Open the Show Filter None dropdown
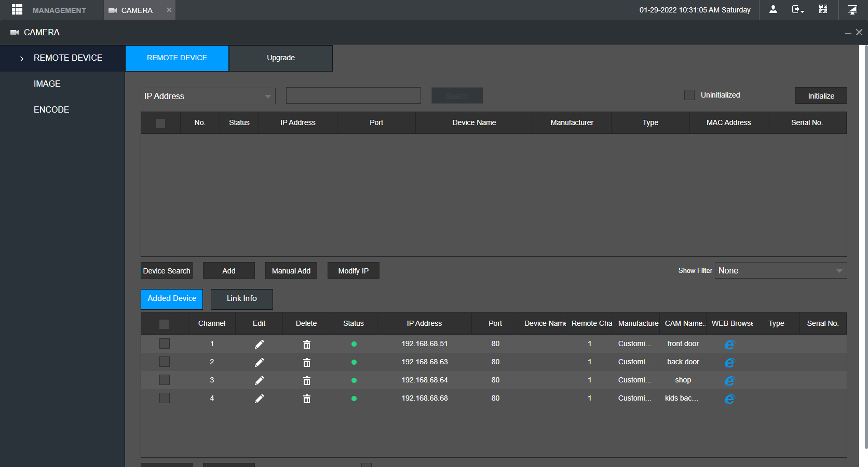868x467 pixels. 781,270
